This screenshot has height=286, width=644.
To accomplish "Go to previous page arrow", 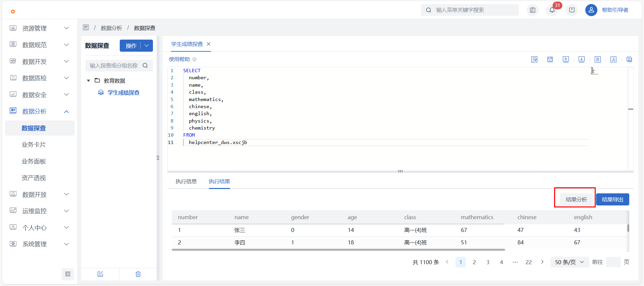I will pos(447,262).
